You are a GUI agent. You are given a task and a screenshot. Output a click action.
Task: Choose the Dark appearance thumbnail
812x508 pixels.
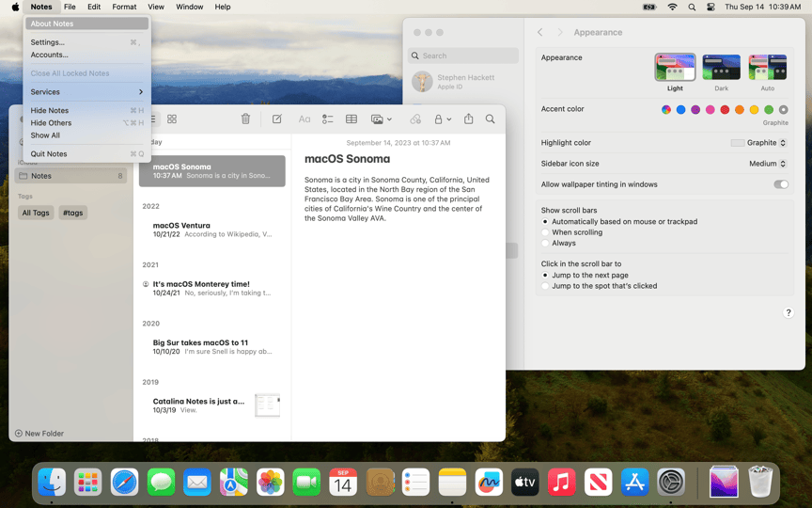(721, 68)
